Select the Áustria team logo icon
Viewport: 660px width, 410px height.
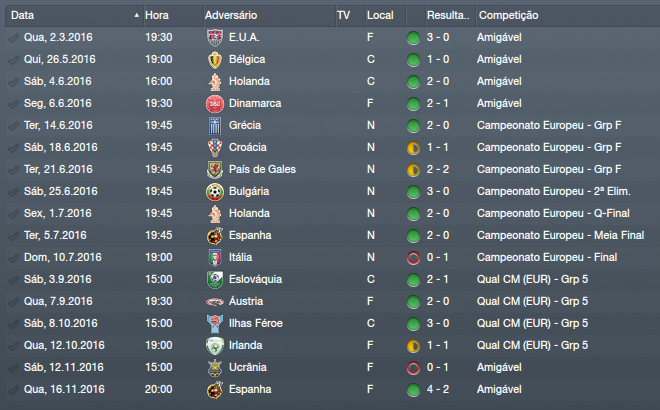214,302
